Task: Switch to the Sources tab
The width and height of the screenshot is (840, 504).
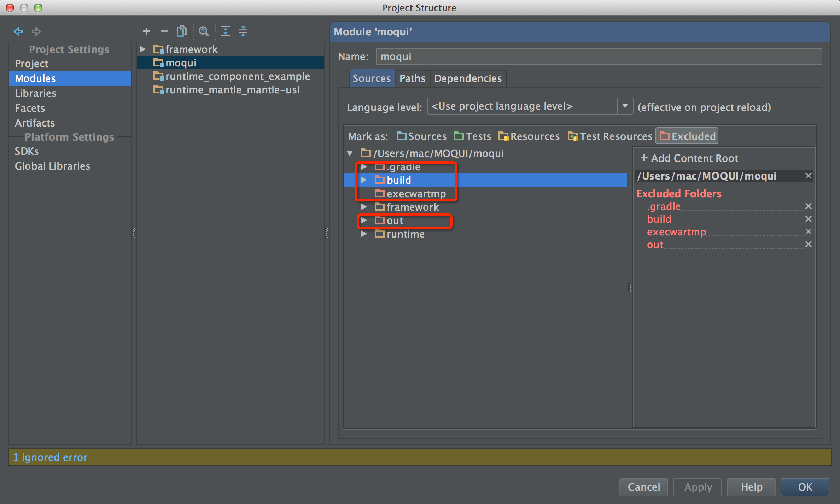Action: (x=372, y=78)
